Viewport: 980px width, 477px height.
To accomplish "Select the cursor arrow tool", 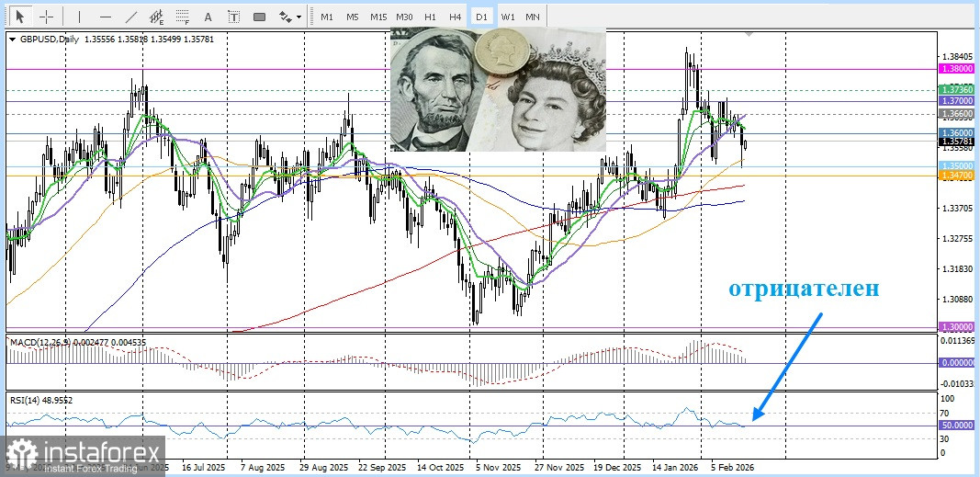I will 21,17.
